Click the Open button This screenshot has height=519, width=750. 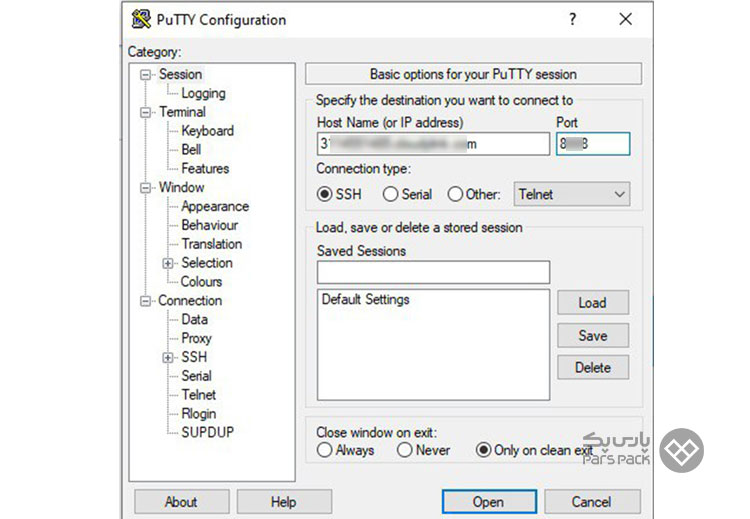489,501
